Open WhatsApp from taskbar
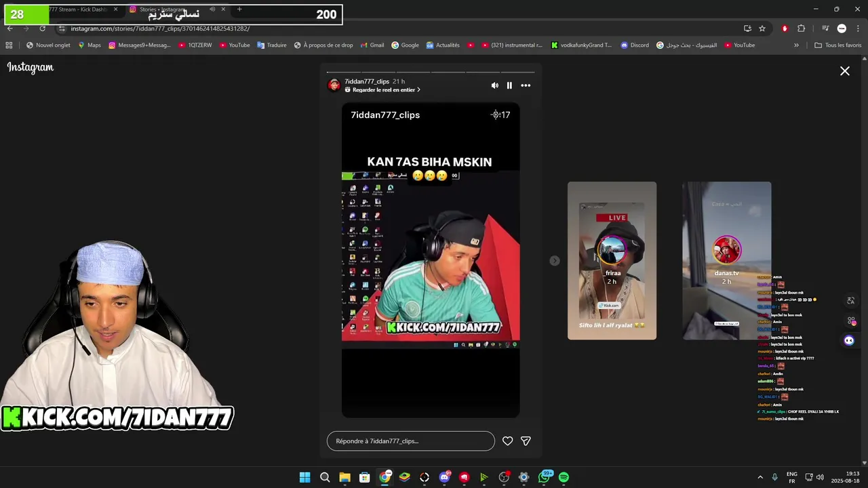The width and height of the screenshot is (868, 488). click(x=544, y=477)
